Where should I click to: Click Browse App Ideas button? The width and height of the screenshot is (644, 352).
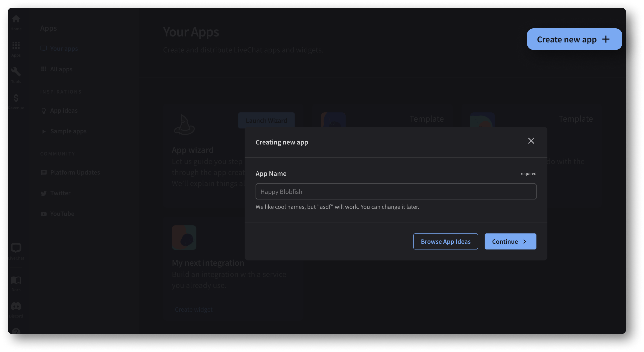click(445, 241)
